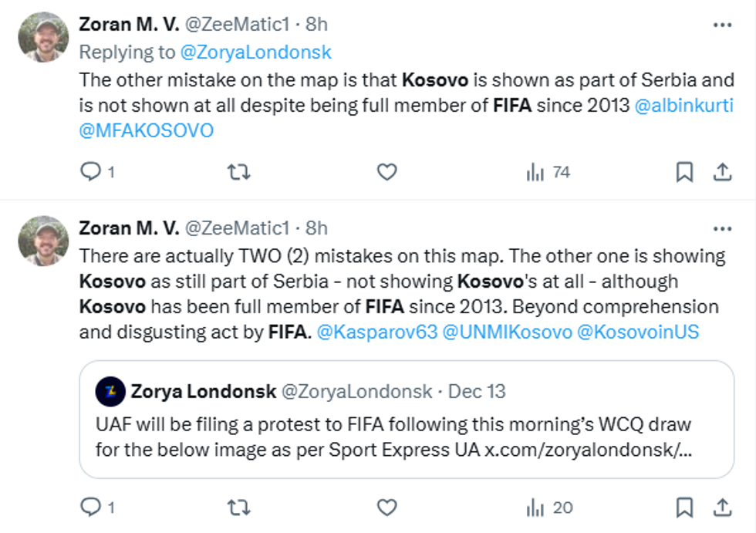
Task: View analytics showing 74 views
Action: pyautogui.click(x=548, y=172)
